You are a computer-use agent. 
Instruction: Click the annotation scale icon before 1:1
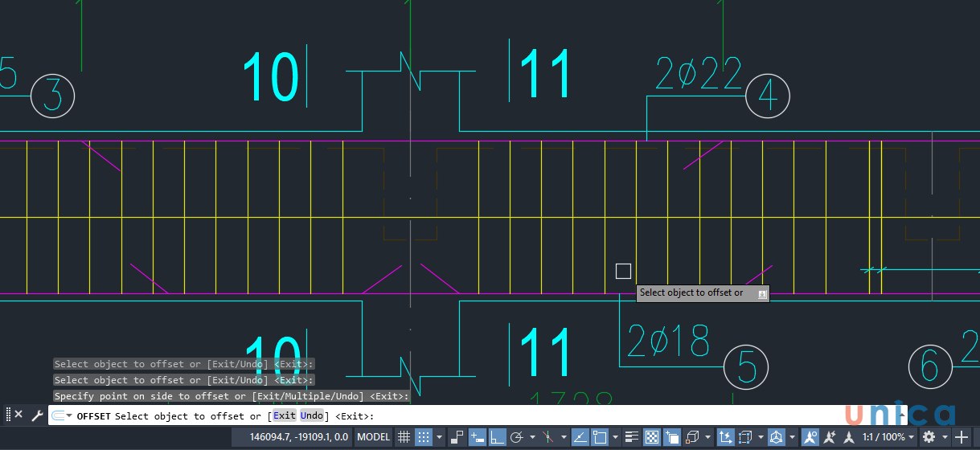coord(848,437)
